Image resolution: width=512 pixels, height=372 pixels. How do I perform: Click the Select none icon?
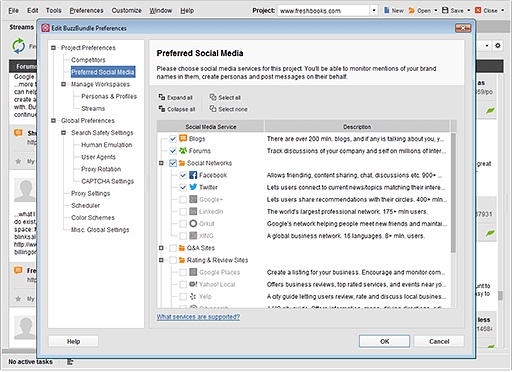pos(213,109)
